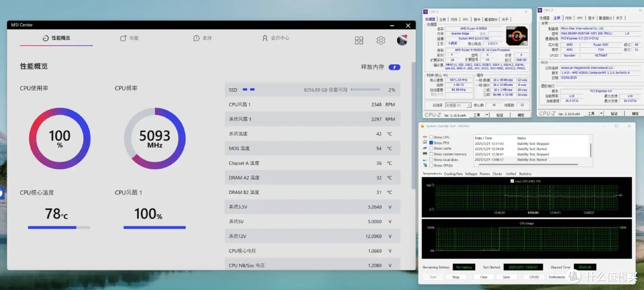This screenshot has width=644, height=290.
Task: Enable the Stress CPU checkbox
Action: (x=431, y=137)
